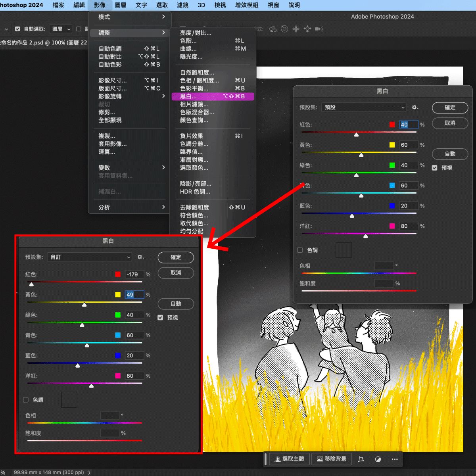Open the three-dots more options in contextual bar
This screenshot has height=476, width=476.
point(395,459)
